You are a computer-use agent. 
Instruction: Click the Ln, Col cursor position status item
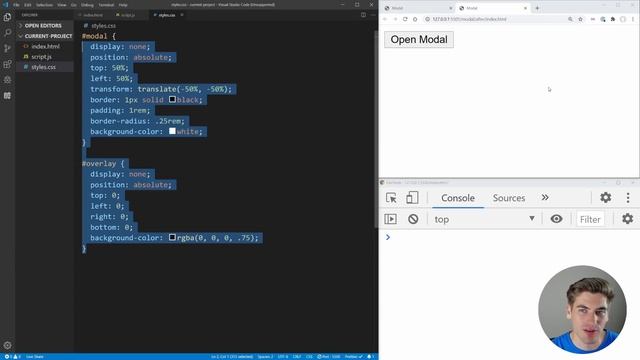(232, 356)
